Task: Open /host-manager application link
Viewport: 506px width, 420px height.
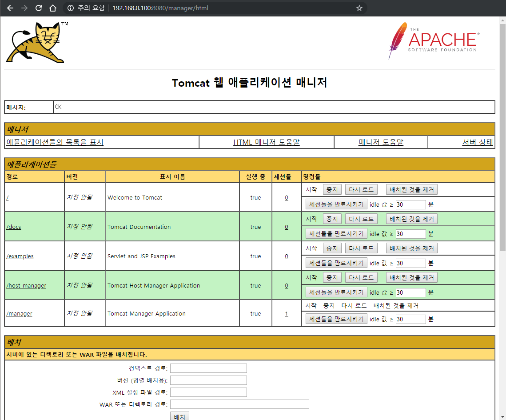Action: [x=26, y=286]
